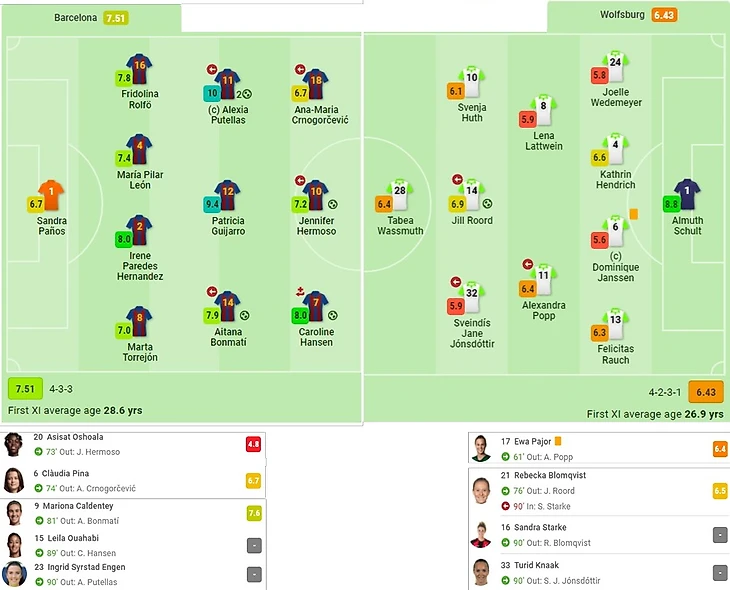
Task: Select Caroline Hansen's number 7 shirt
Action: [316, 304]
